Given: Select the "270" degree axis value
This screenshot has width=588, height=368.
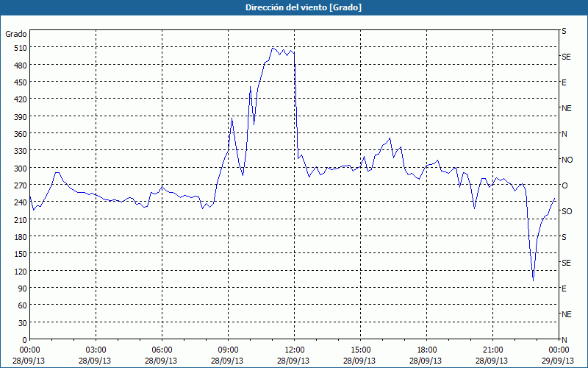Looking at the screenshot, I should point(21,185).
